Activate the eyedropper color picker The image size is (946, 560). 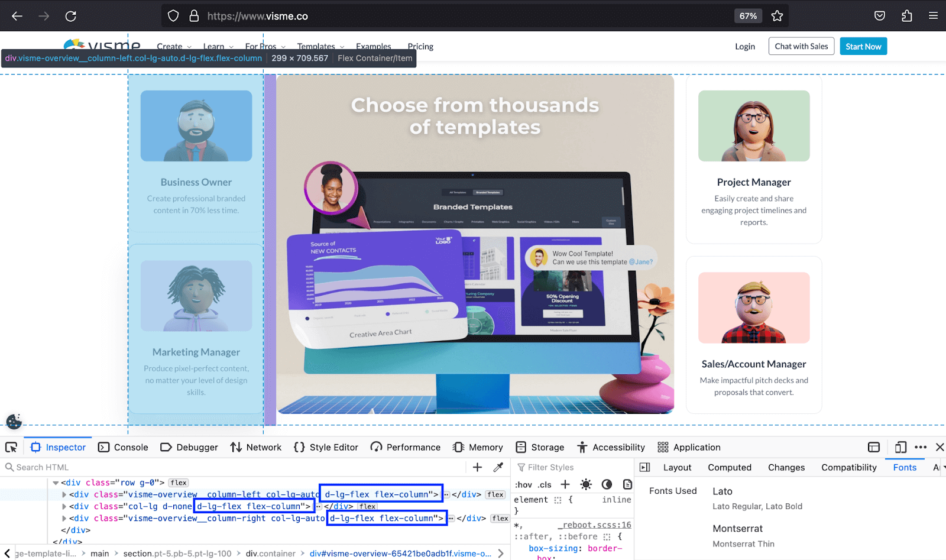pos(498,467)
